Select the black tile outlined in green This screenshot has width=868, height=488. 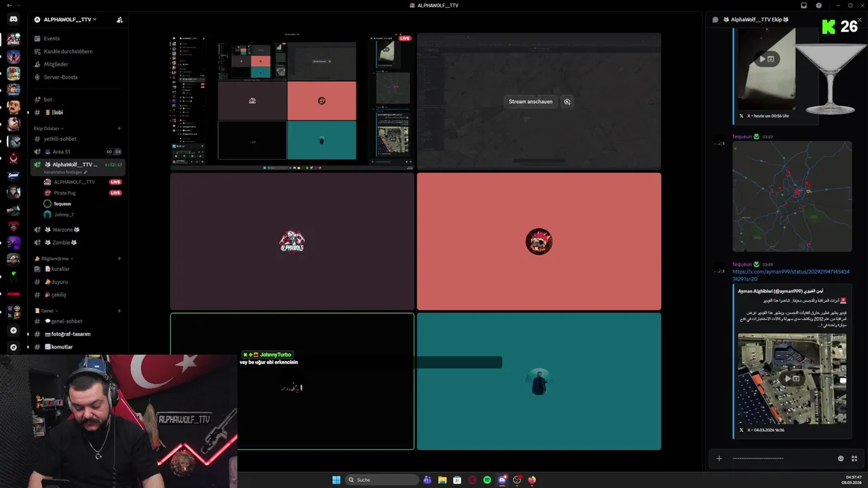292,381
